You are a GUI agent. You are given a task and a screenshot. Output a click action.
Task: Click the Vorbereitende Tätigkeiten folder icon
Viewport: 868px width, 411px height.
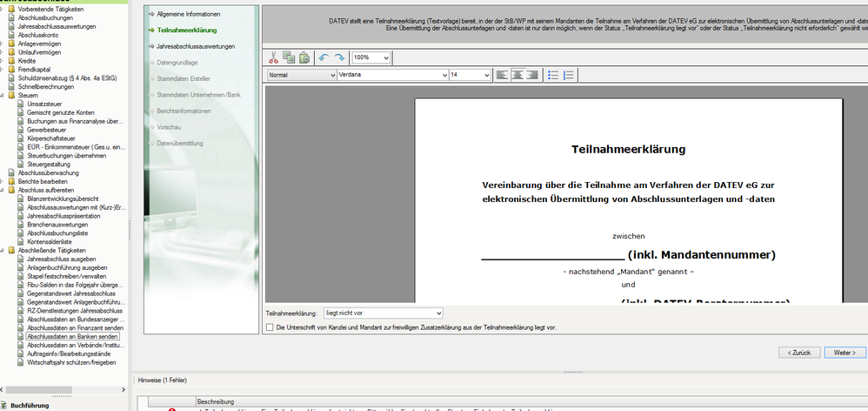11,9
